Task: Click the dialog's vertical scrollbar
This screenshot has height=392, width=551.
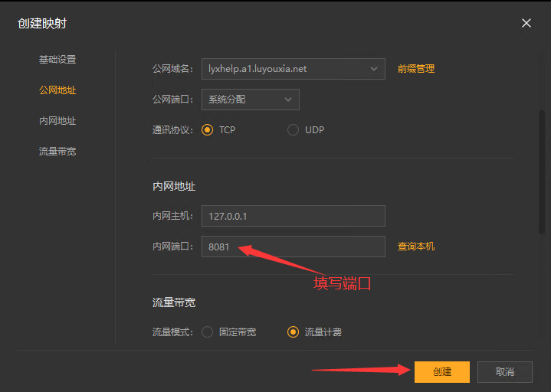Action: tap(543, 172)
